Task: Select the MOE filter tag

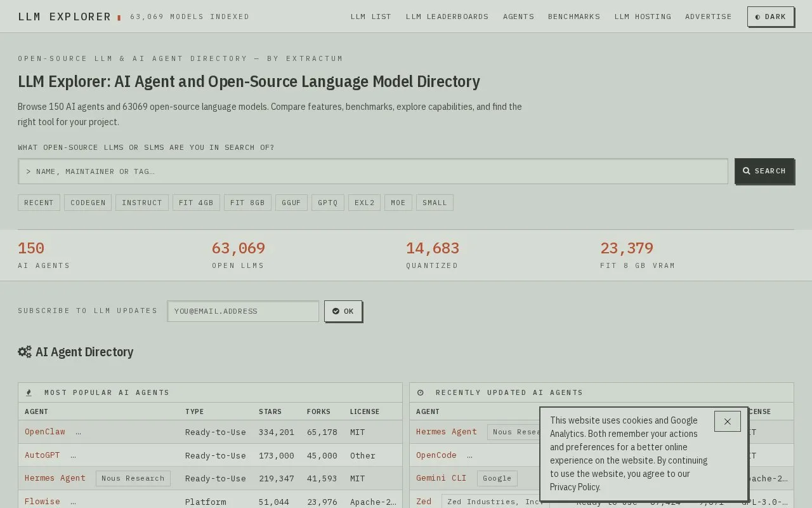Action: (398, 203)
